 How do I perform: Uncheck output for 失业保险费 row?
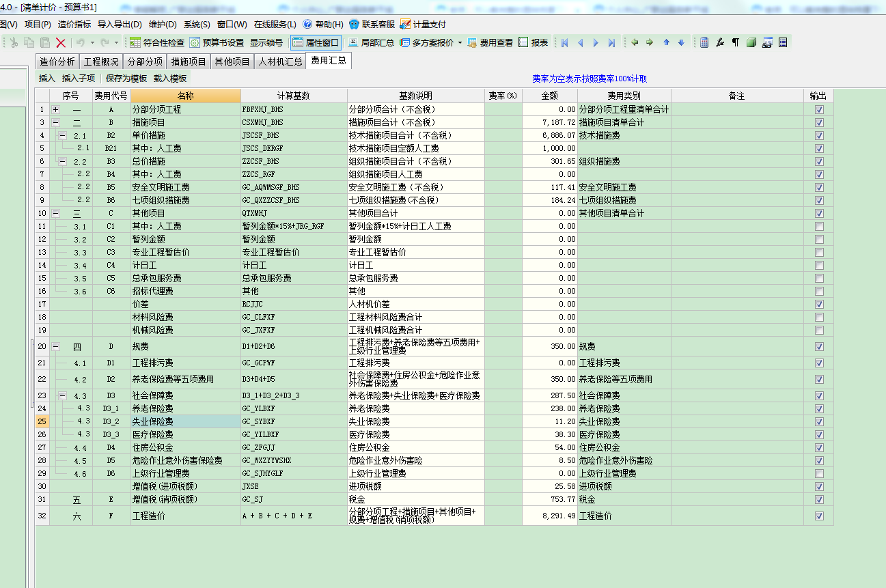[x=819, y=421]
